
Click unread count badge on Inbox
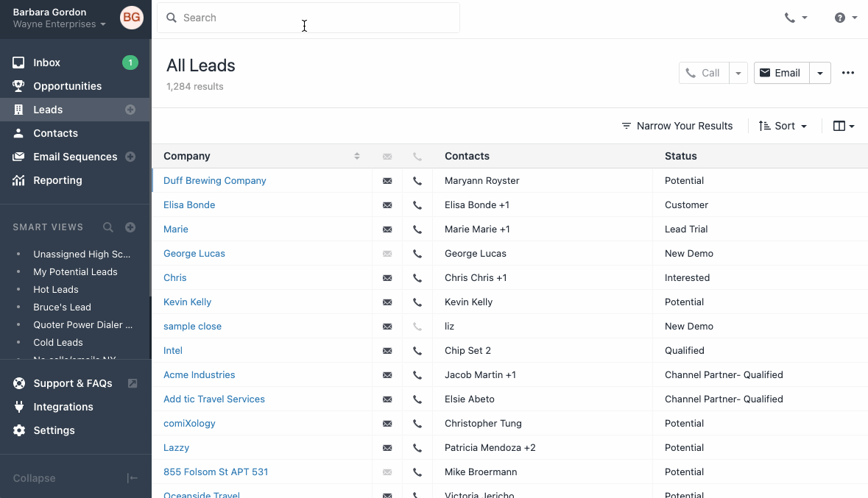(x=130, y=63)
